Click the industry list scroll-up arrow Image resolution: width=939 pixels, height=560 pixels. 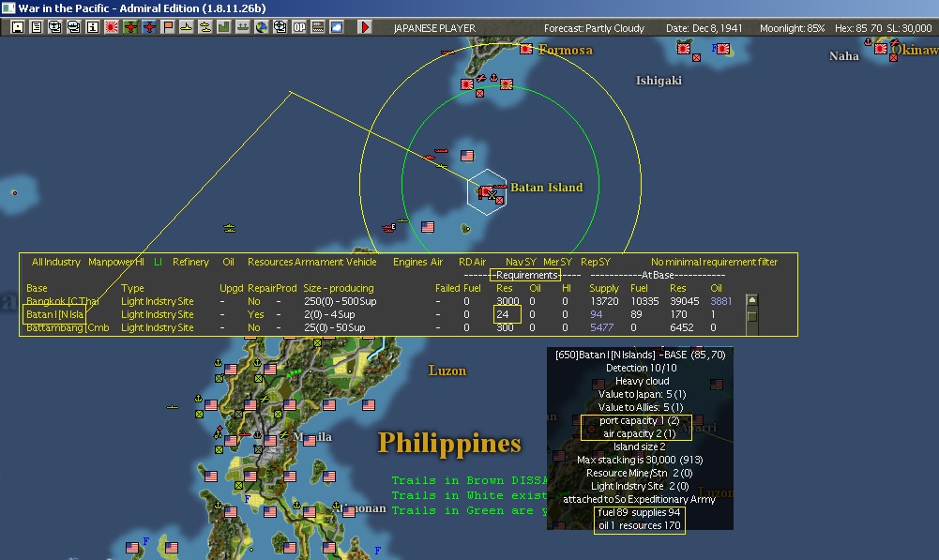pos(752,299)
